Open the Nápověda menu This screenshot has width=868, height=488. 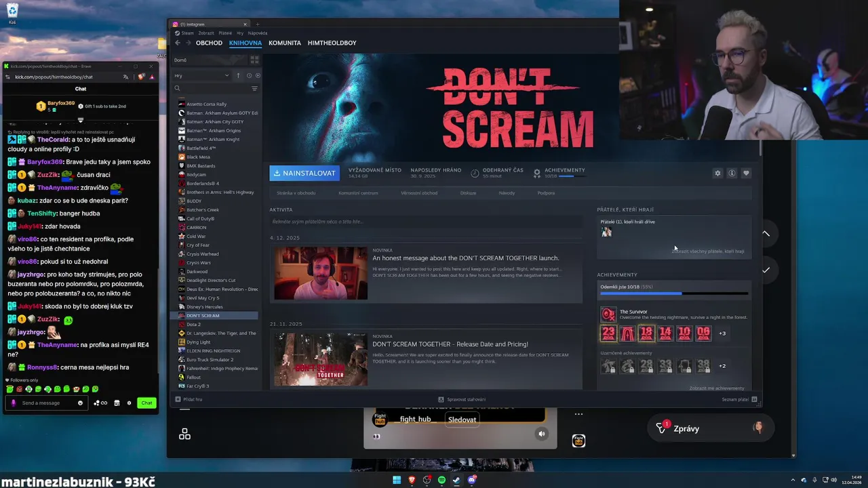click(x=258, y=33)
